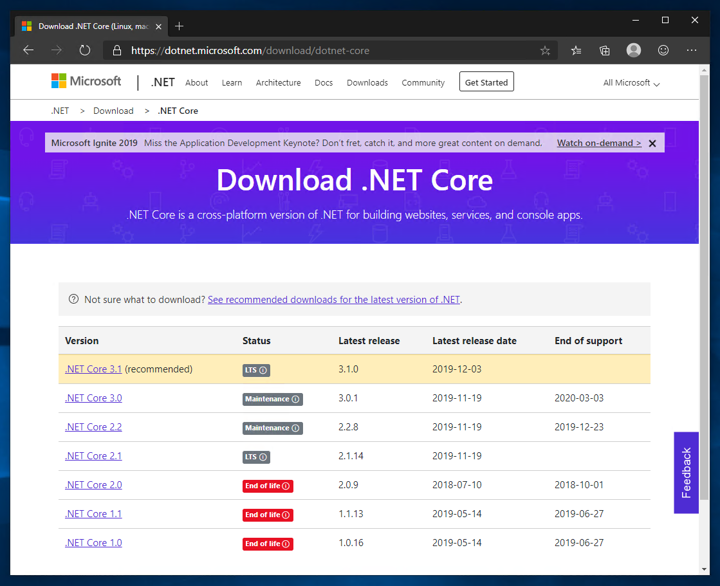Click the smiley feedback icon
The image size is (720, 586).
[x=663, y=50]
